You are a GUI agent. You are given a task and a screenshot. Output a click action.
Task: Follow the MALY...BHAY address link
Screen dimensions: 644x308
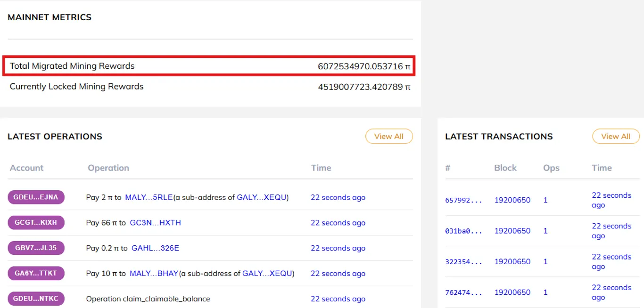154,273
